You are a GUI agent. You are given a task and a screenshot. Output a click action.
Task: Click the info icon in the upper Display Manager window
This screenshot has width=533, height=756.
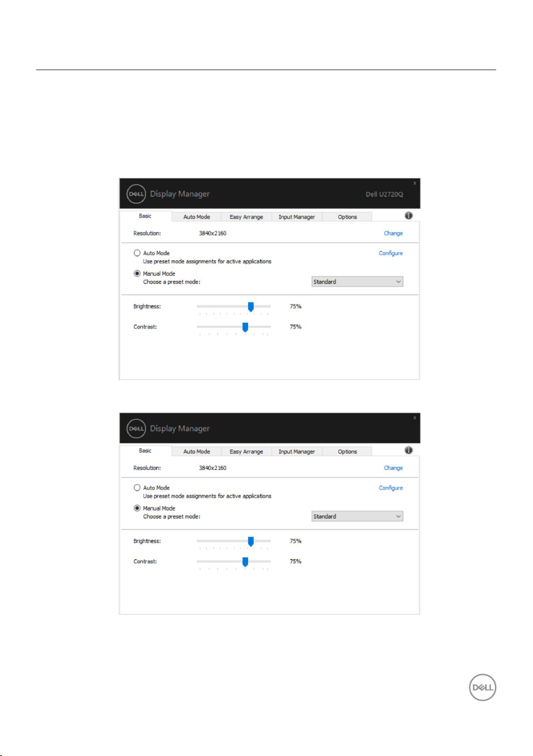point(409,216)
